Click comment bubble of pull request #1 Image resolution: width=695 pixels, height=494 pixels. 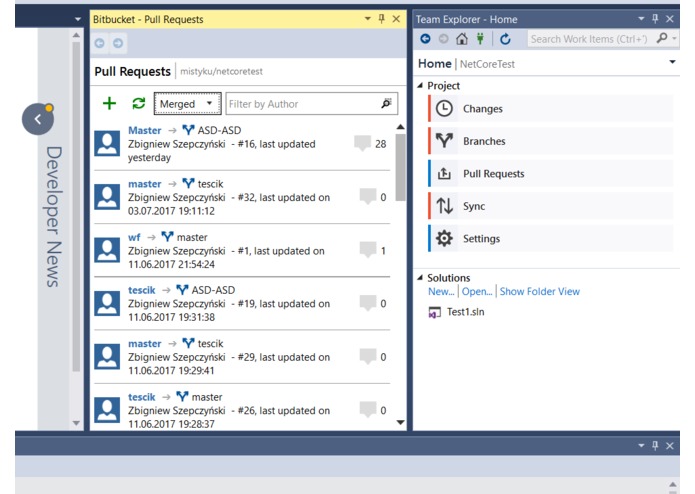368,250
